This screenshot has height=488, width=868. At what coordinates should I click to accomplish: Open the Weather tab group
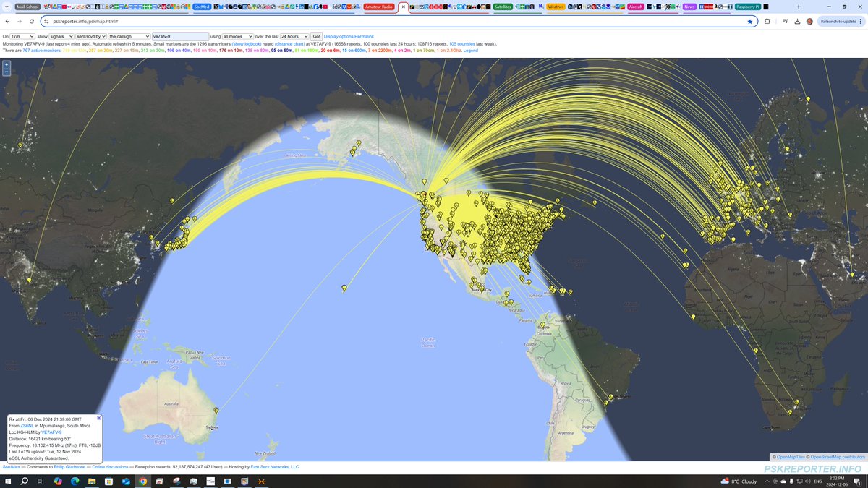point(556,7)
